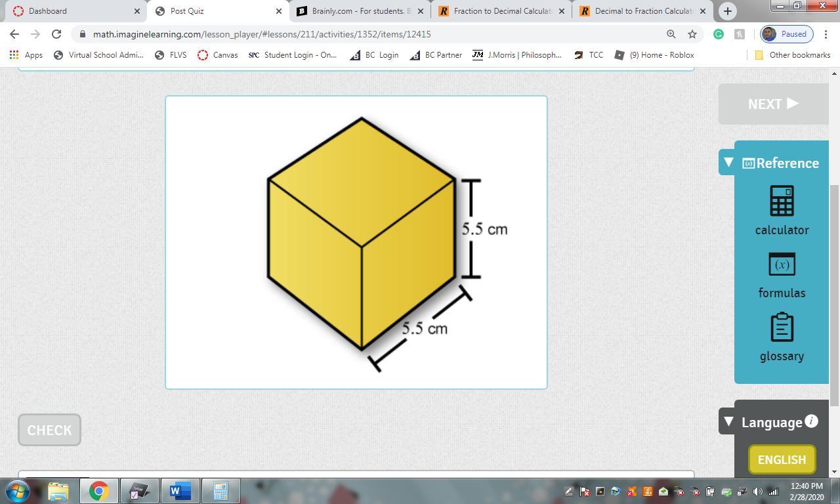This screenshot has height=504, width=840.
Task: Open the BC Partner bookmark
Action: point(436,55)
